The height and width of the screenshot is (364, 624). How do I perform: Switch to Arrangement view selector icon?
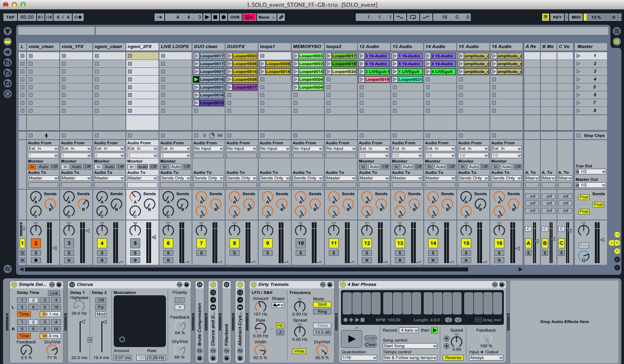(617, 31)
